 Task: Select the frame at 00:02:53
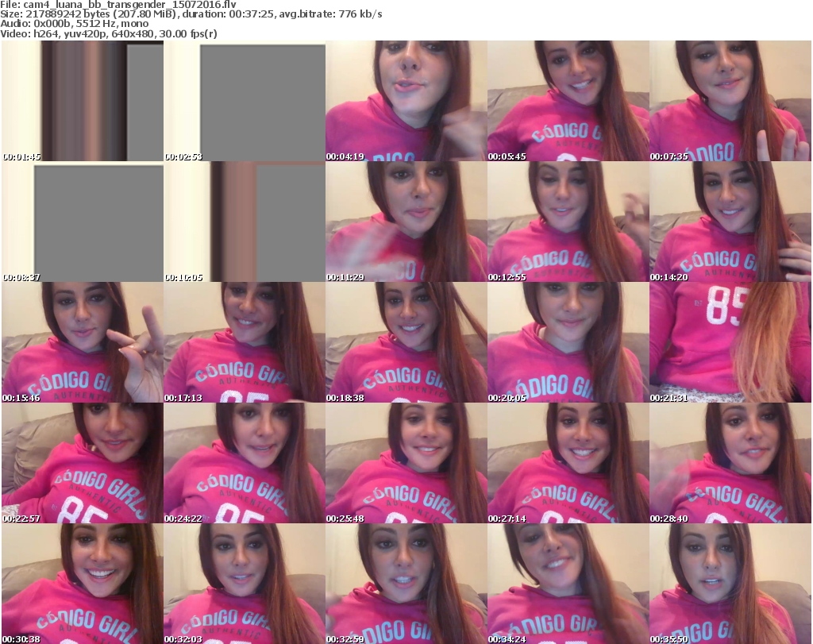click(245, 101)
